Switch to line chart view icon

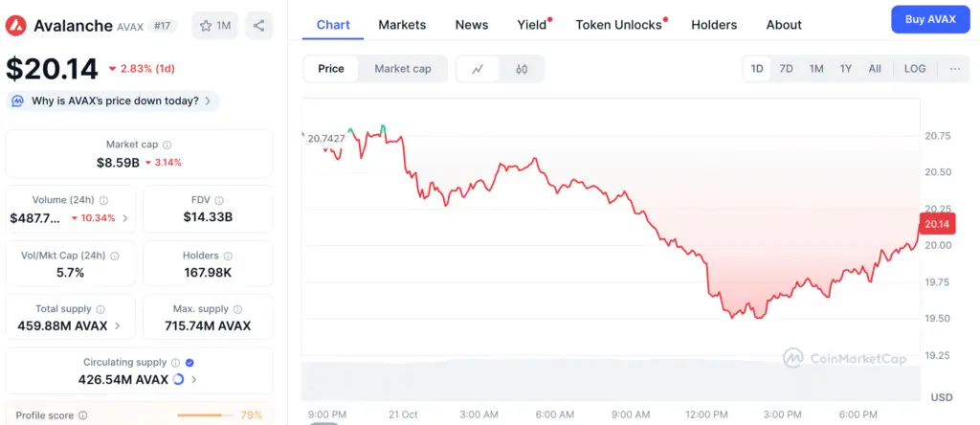(x=478, y=69)
